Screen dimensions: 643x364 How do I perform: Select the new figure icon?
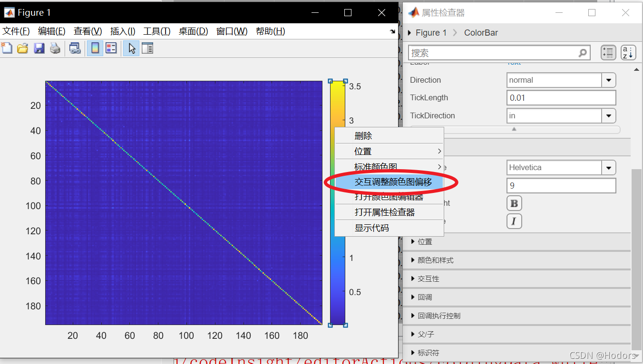tap(7, 48)
